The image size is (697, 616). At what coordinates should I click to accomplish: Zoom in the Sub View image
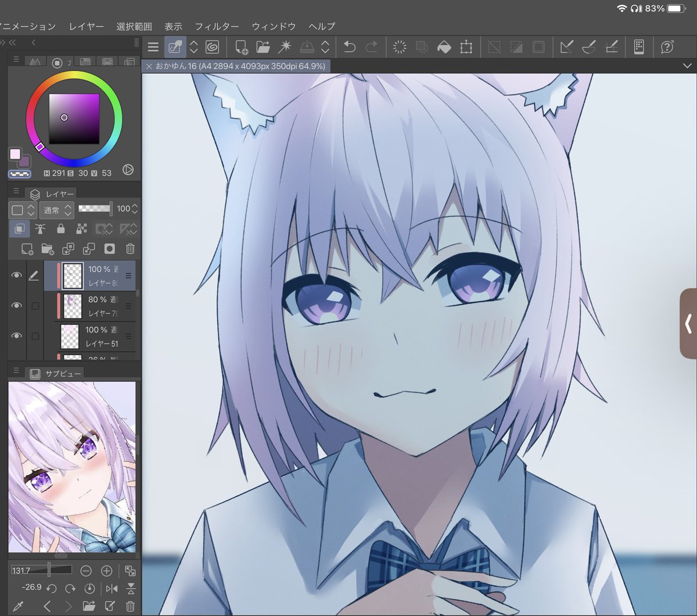tap(106, 571)
